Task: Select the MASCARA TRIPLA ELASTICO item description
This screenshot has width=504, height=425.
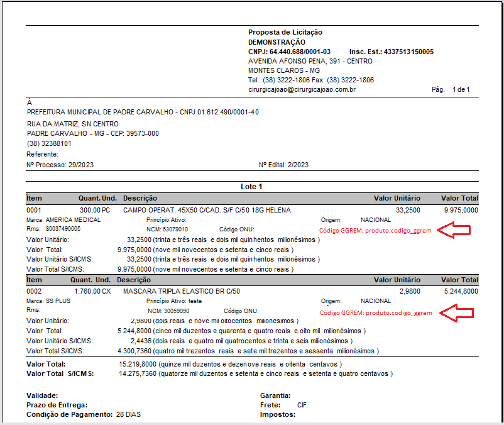Action: point(182,292)
